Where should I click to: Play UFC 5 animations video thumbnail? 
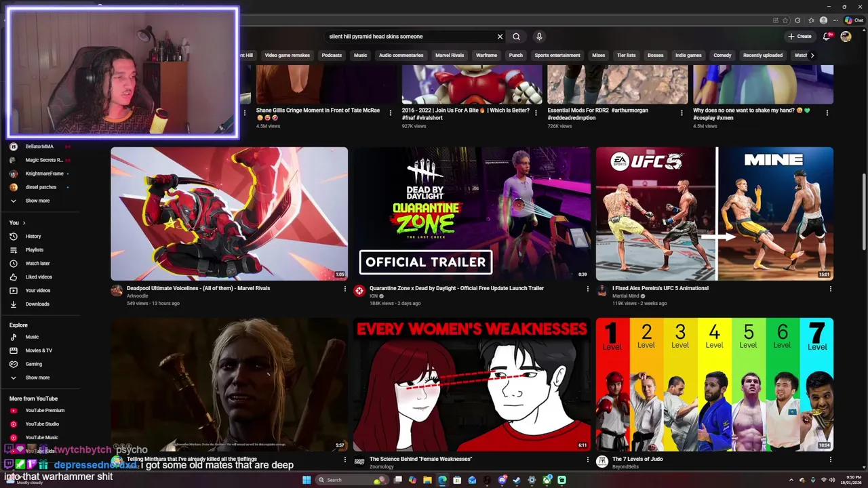[715, 213]
